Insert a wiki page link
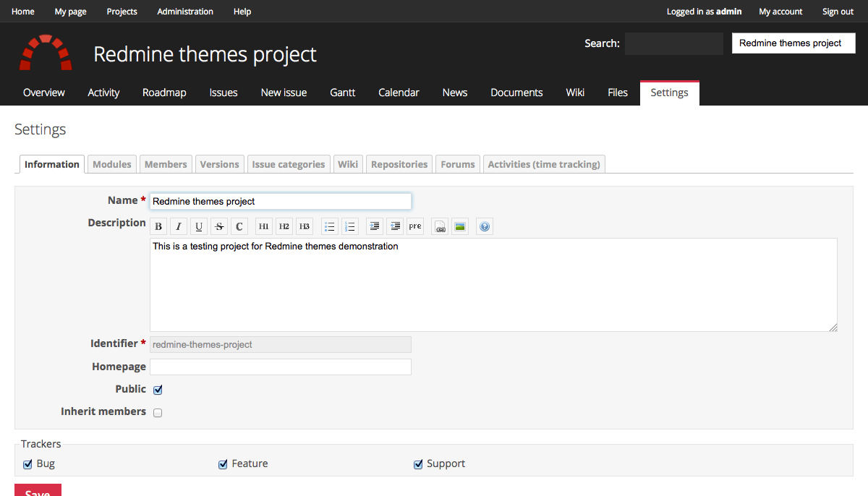Viewport: 868px width, 496px height. click(440, 226)
